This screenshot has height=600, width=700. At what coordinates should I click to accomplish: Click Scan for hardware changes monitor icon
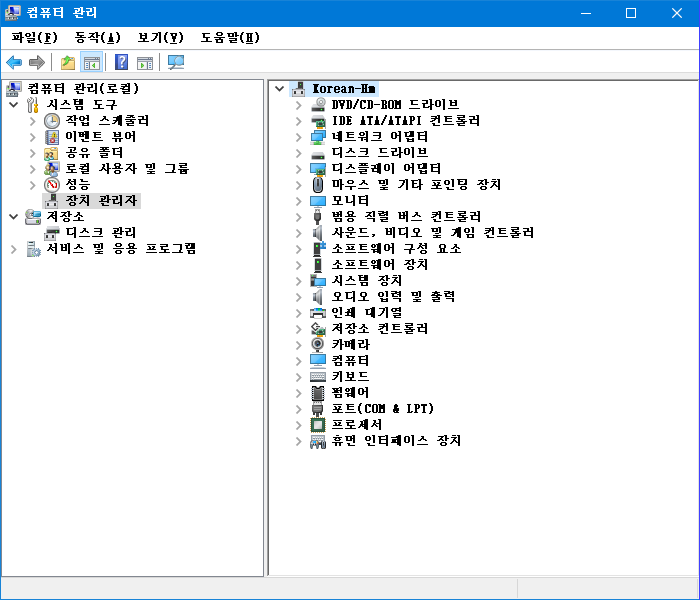click(175, 62)
